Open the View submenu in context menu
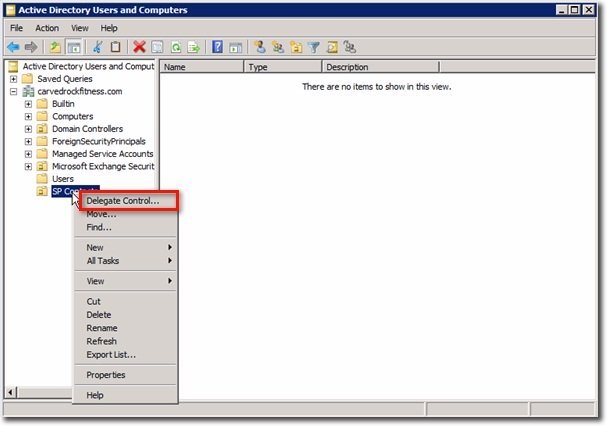 tap(126, 281)
